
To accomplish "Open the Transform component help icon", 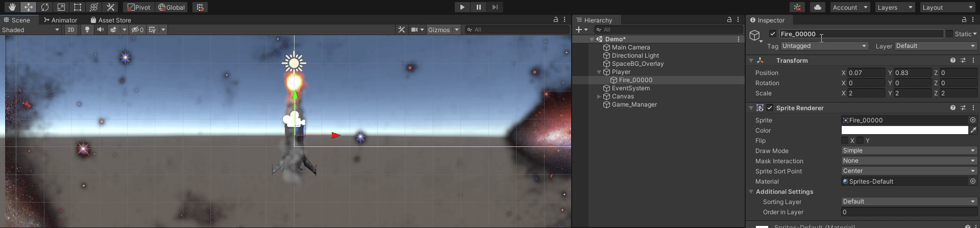I will click(x=953, y=60).
